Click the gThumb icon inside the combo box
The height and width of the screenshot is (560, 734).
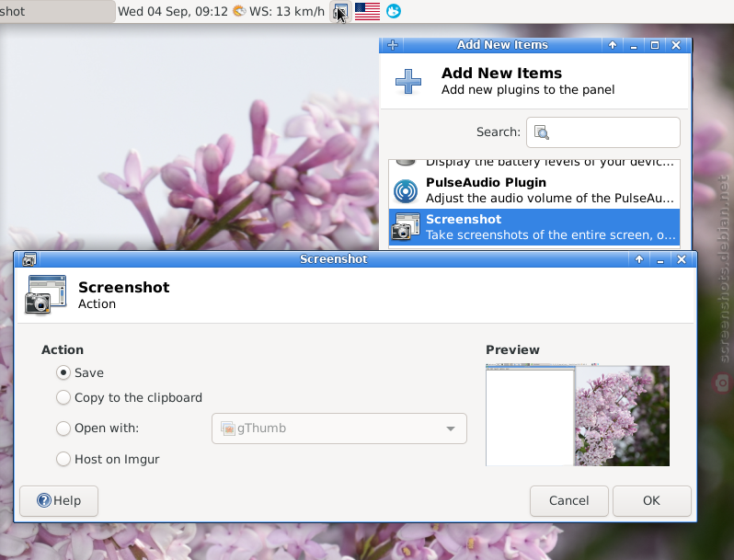228,429
